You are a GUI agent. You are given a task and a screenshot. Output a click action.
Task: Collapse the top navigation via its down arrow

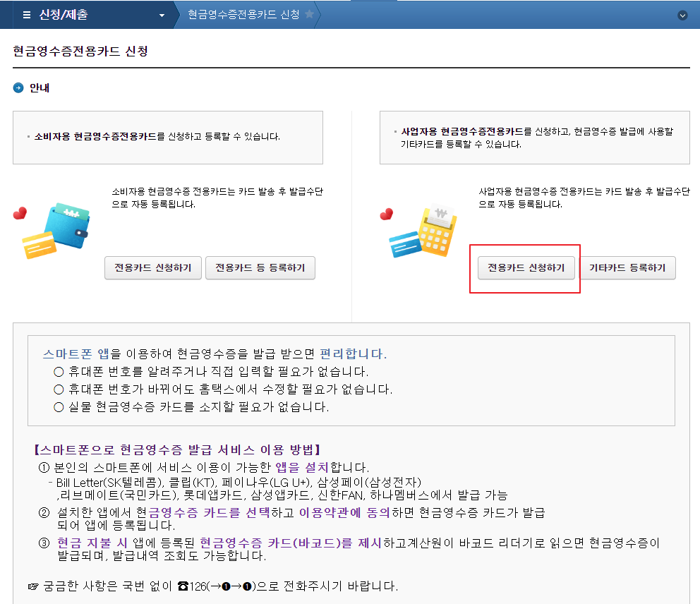click(682, 14)
